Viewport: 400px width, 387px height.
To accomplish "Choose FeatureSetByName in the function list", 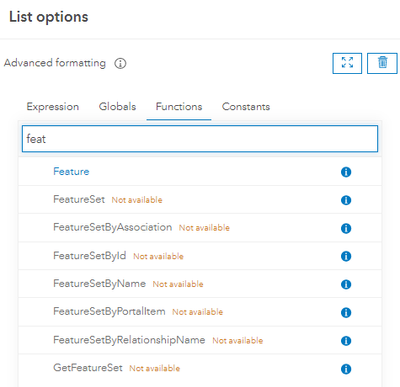I will click(x=200, y=284).
